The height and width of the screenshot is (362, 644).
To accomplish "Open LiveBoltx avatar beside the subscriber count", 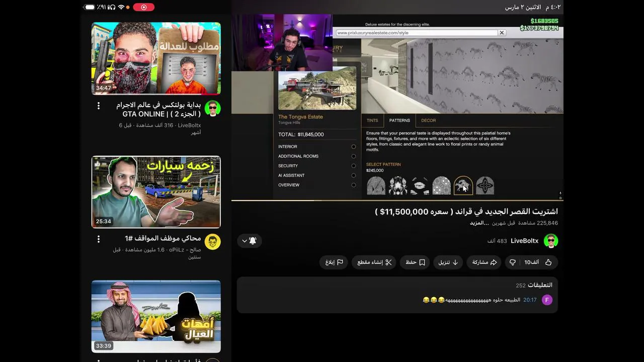I will (551, 241).
